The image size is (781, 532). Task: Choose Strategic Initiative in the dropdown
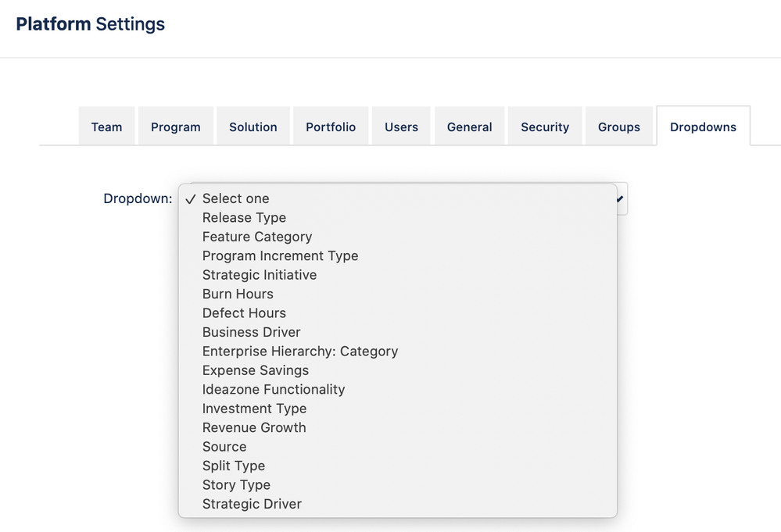260,275
